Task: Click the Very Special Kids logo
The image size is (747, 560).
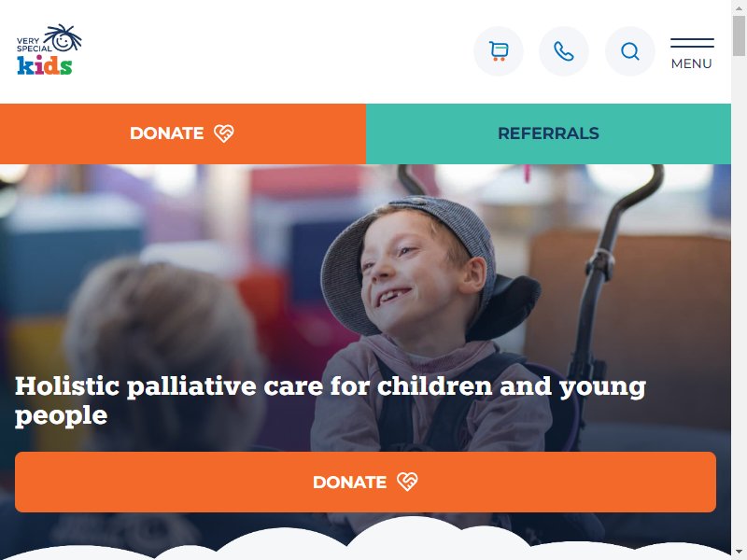Action: click(49, 50)
